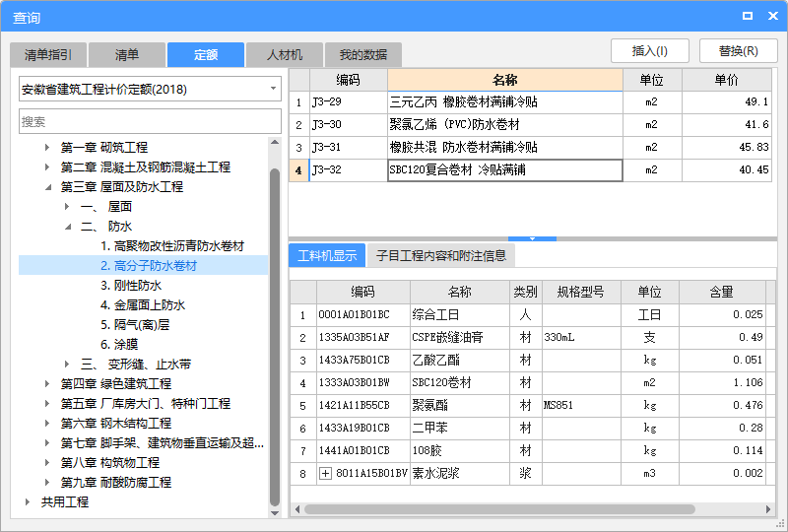Expand 第五章 厂库房大门、特种门工程 node
This screenshot has width=788, height=532.
[46, 403]
